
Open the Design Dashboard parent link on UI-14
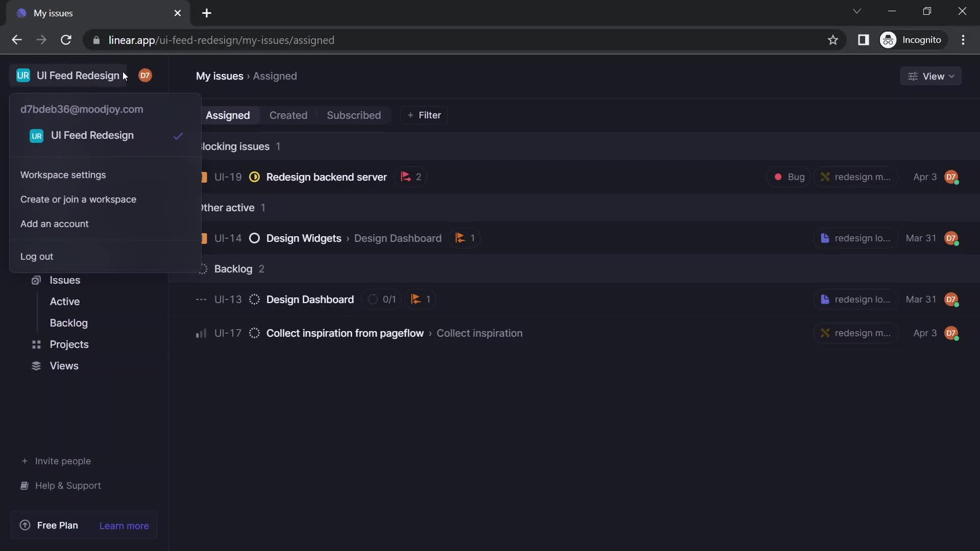398,238
